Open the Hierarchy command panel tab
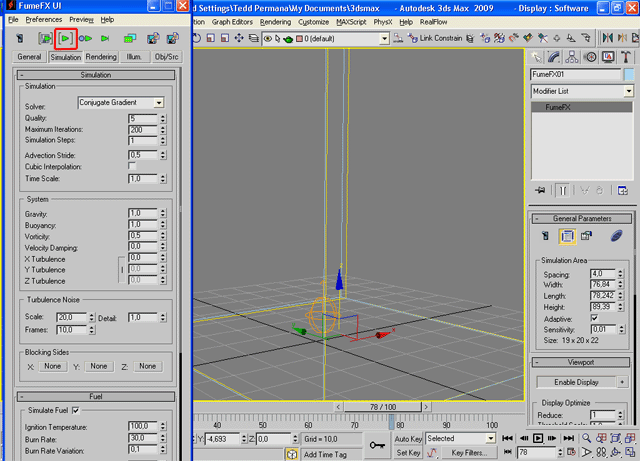This screenshot has height=461, width=640. [x=572, y=57]
